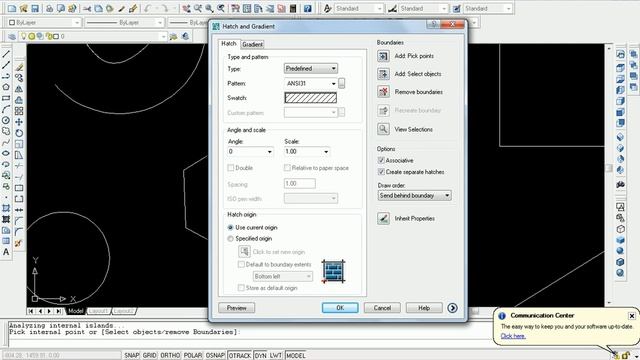Select the Polygon draw tool

coord(6,87)
